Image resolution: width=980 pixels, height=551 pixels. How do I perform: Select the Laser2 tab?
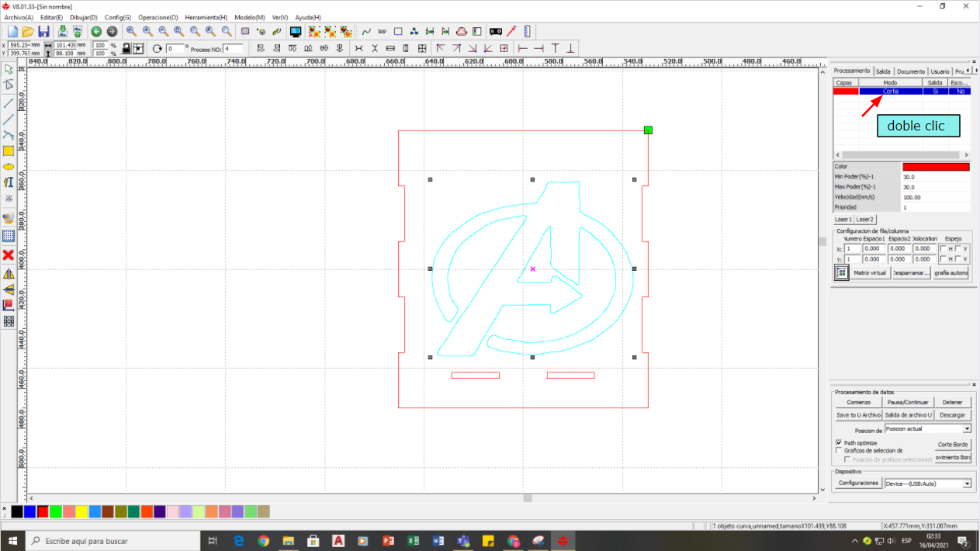[x=864, y=220]
